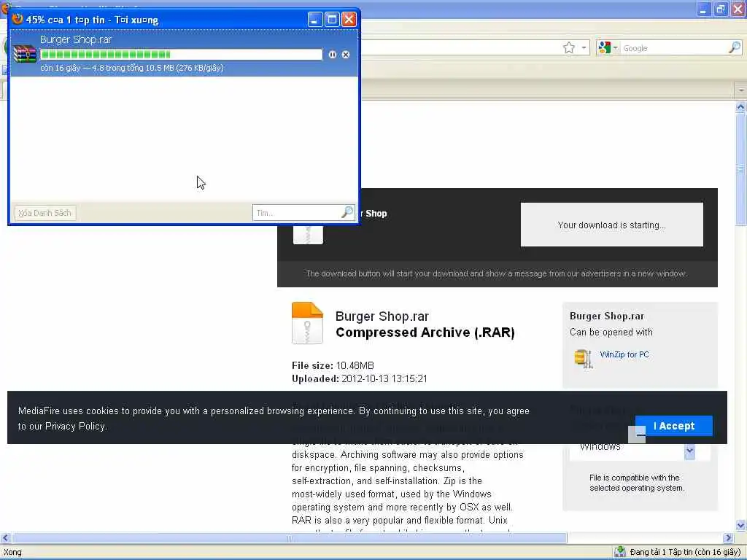
Task: Click the 'File size: 10.48MB' text
Action: click(333, 365)
